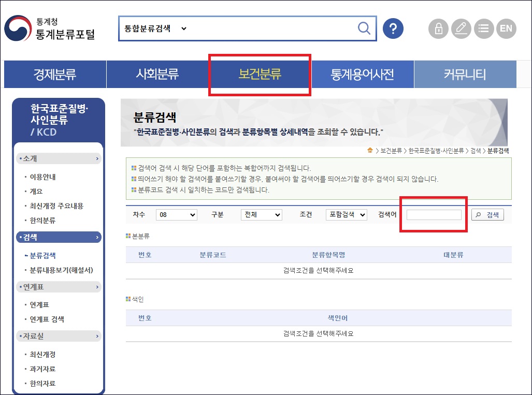
Task: Open the help question mark icon
Action: 393,28
